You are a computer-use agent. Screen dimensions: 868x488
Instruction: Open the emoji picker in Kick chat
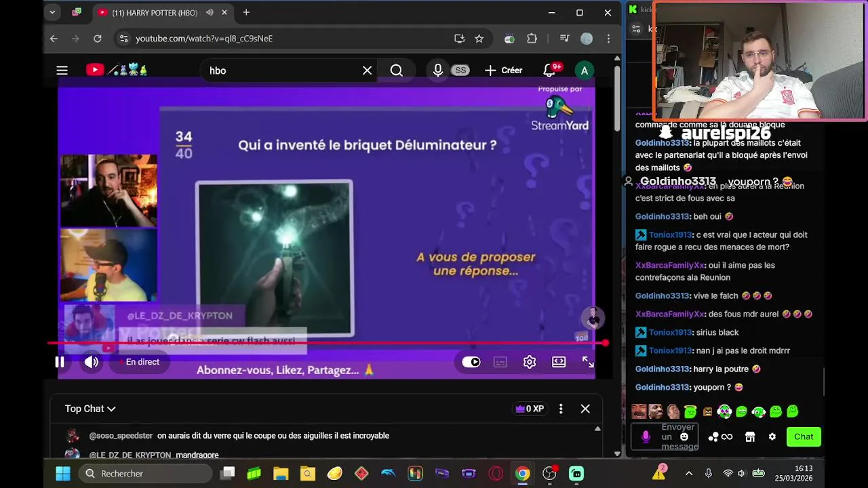(x=684, y=436)
